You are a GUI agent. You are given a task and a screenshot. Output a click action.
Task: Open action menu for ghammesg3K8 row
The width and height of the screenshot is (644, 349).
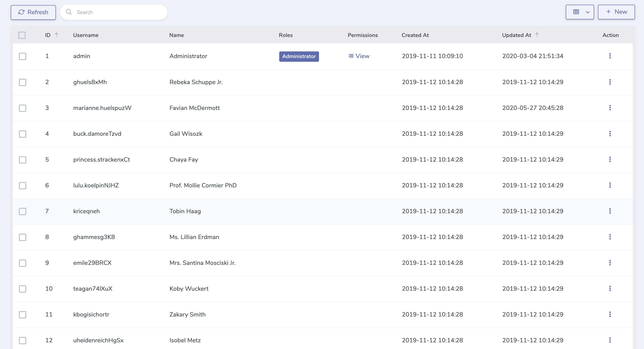[x=610, y=237]
